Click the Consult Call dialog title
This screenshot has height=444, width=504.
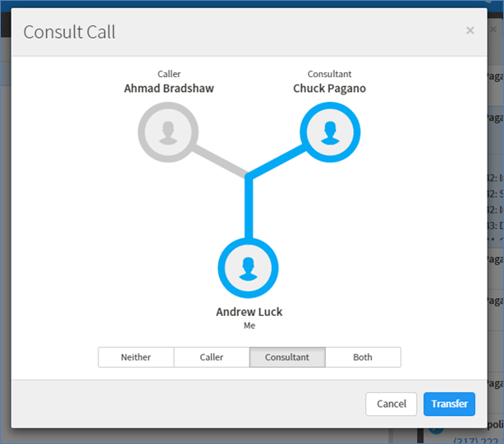click(x=69, y=32)
